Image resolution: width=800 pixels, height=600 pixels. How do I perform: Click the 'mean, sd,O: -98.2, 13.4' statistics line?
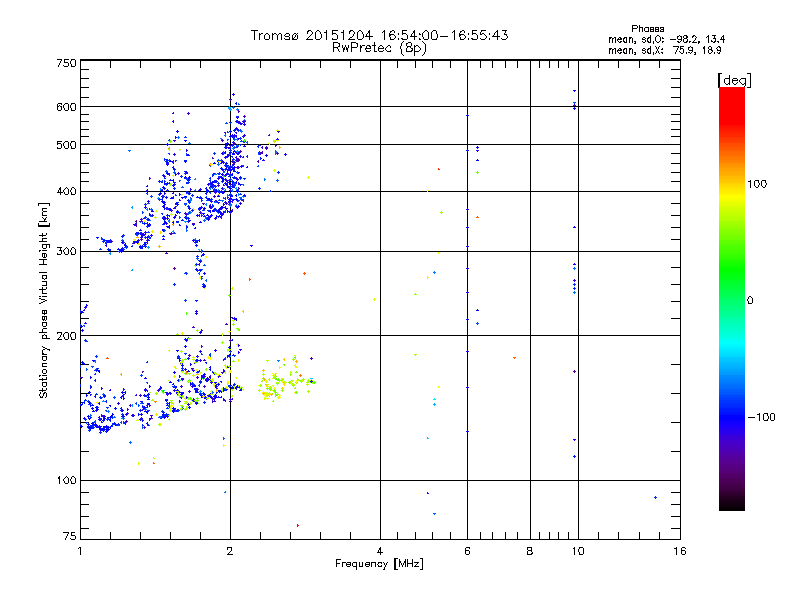point(666,39)
